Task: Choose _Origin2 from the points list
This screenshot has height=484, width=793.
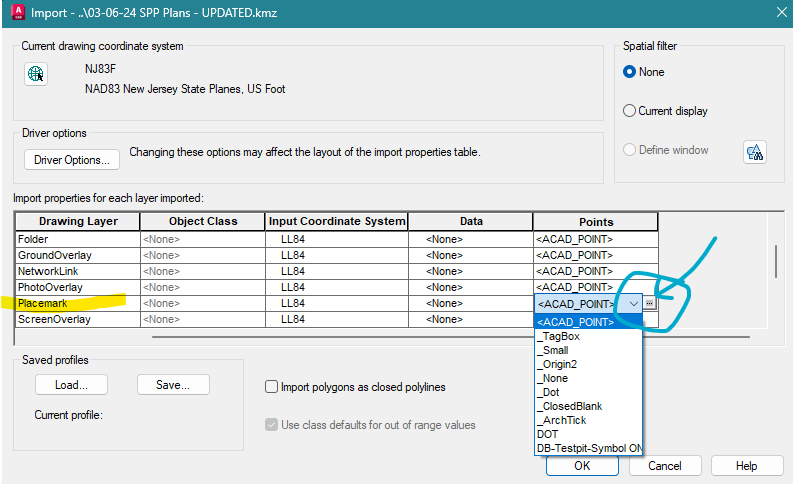Action: coord(588,364)
